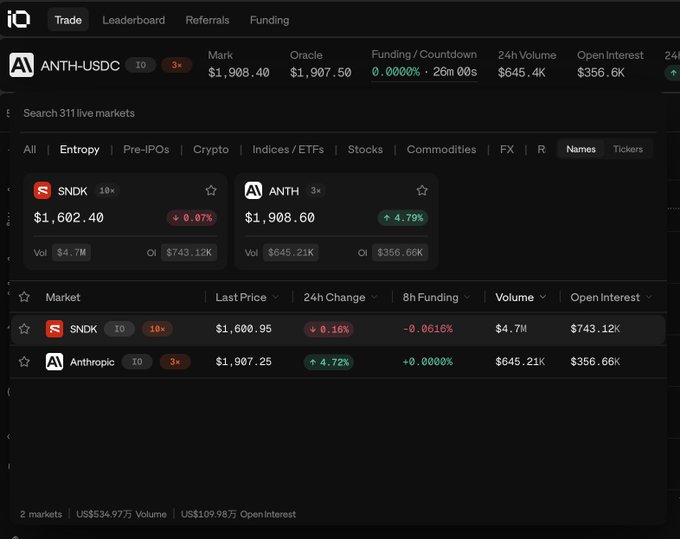Screen dimensions: 680x539
Task: Click the SNDK card's 0.07% change badge
Action: point(192,218)
